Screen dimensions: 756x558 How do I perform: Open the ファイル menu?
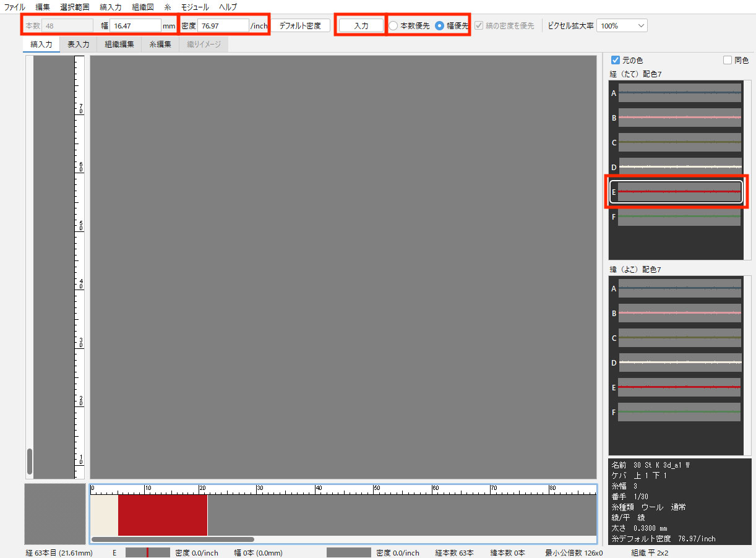pyautogui.click(x=15, y=7)
